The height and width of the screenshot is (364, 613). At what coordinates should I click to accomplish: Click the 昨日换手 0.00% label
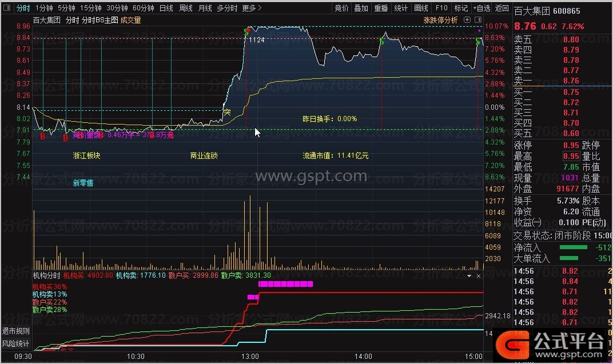click(329, 119)
